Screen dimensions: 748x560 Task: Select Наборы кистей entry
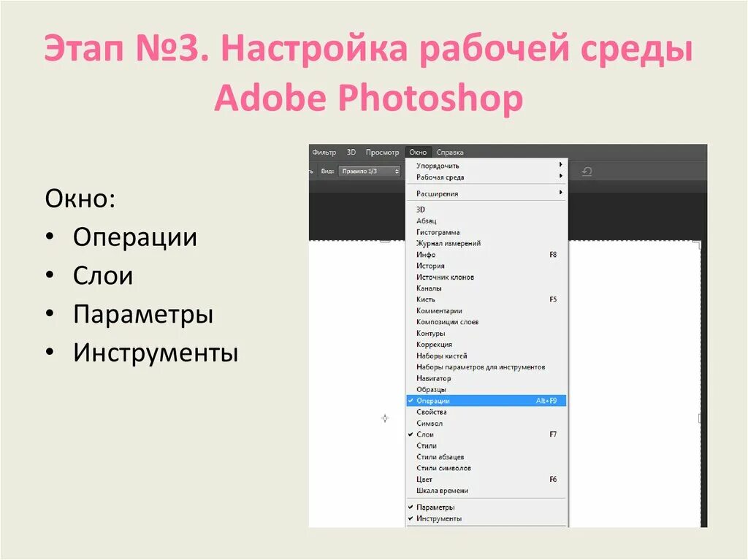[x=486, y=356]
